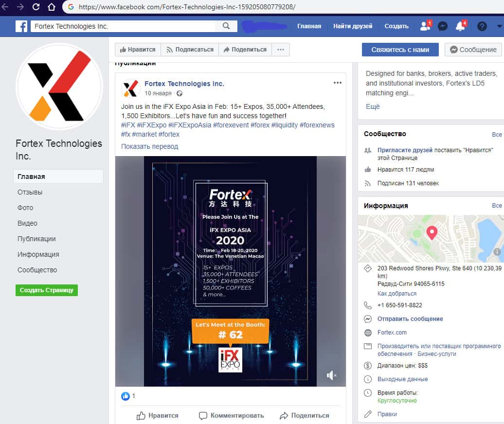Viewport: 504px width, 424px height.
Task: Click the post author avatar
Action: pos(131,88)
